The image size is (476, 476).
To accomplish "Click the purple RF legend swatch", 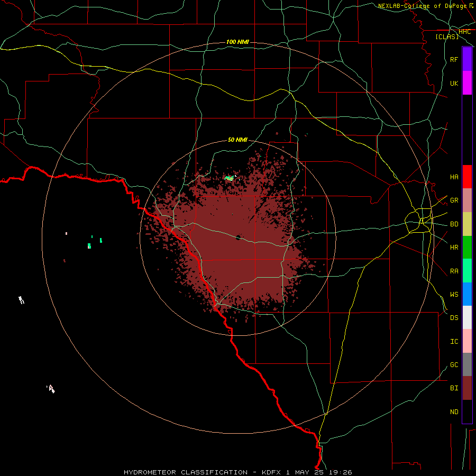I will 467,59.
